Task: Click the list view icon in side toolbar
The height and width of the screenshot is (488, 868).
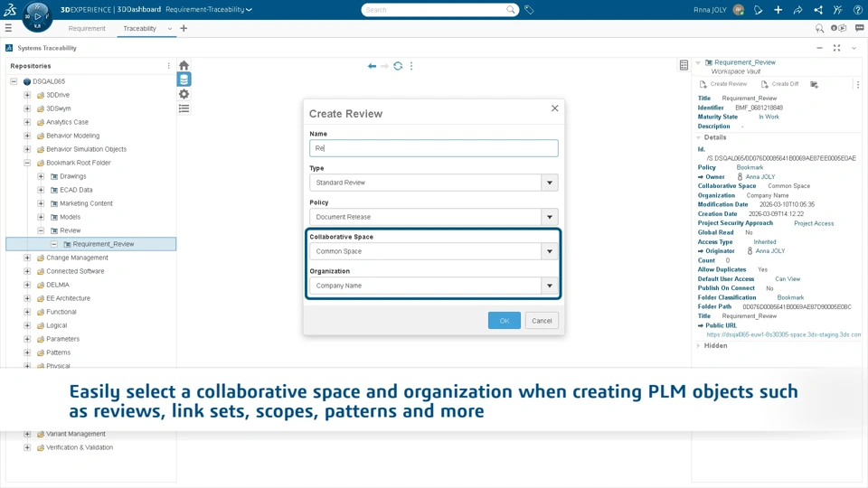Action: click(x=184, y=108)
